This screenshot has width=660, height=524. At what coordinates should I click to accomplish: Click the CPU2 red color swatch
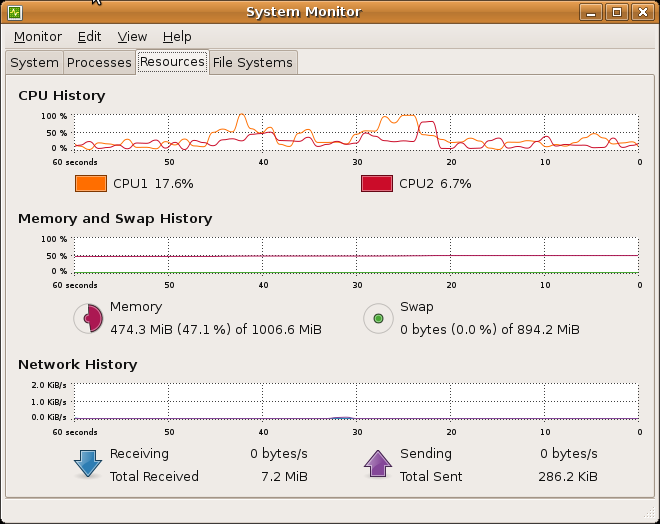[x=377, y=184]
